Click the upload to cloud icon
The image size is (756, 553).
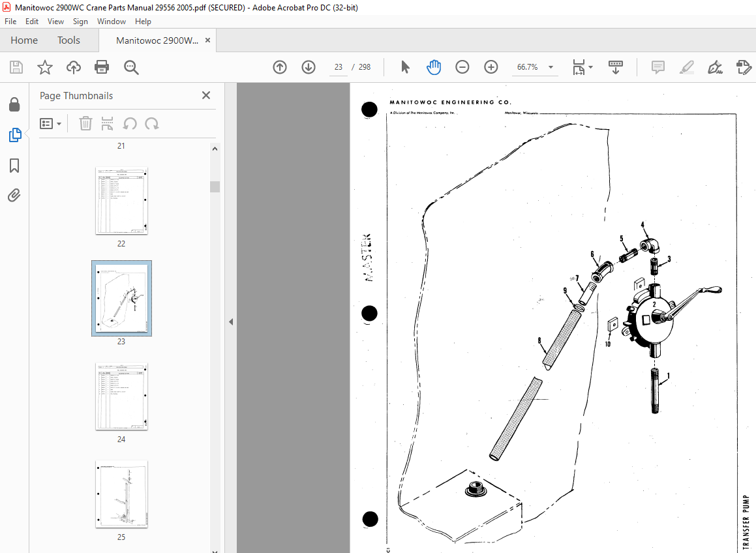point(73,67)
